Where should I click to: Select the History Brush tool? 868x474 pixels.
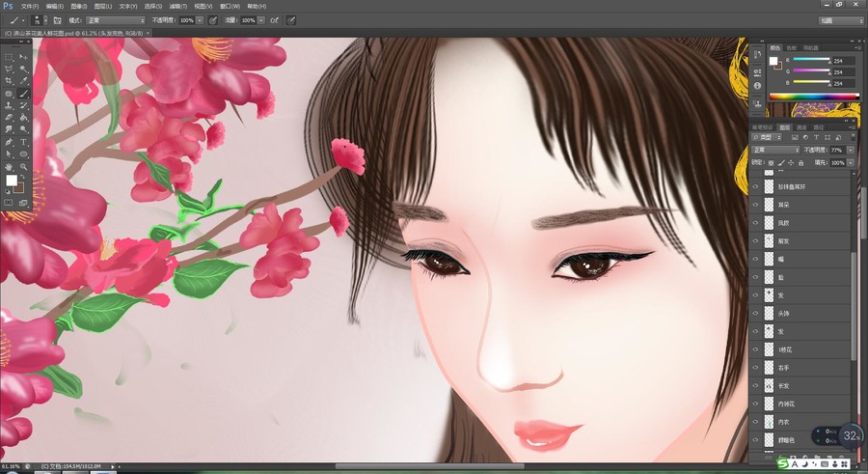coord(23,105)
